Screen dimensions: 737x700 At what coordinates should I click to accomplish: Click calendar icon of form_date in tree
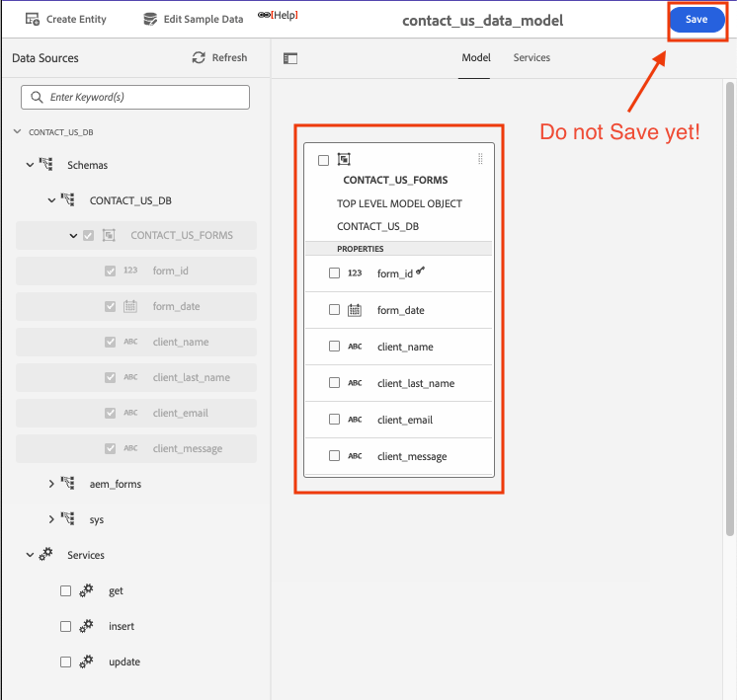130,306
